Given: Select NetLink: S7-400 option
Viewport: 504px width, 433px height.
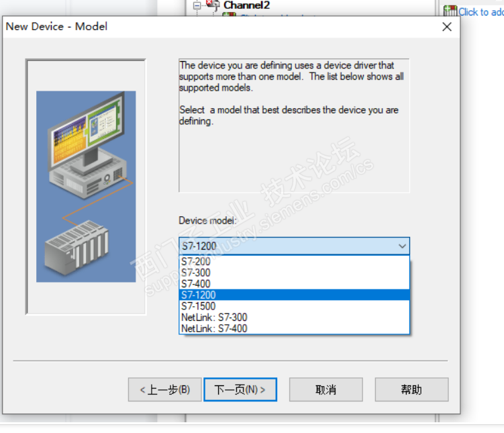Looking at the screenshot, I should (x=294, y=328).
